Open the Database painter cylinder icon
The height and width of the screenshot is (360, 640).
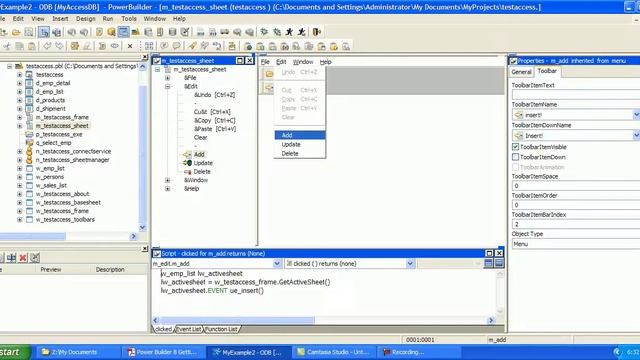(173, 32)
